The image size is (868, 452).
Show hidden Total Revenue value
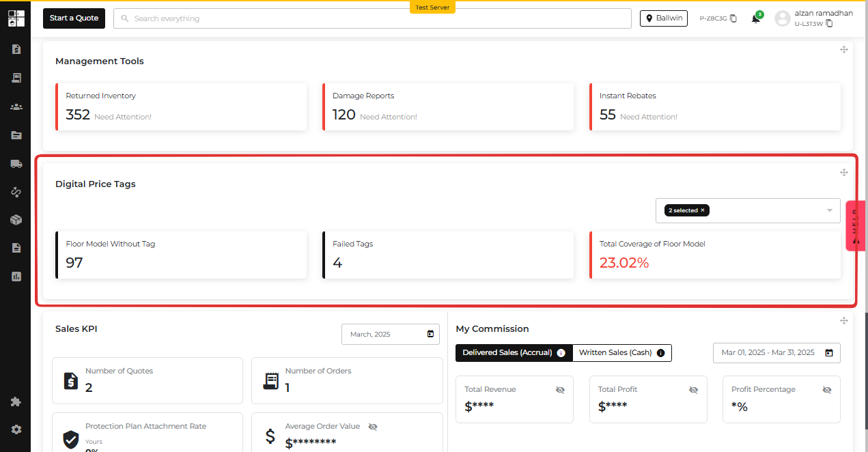click(560, 389)
